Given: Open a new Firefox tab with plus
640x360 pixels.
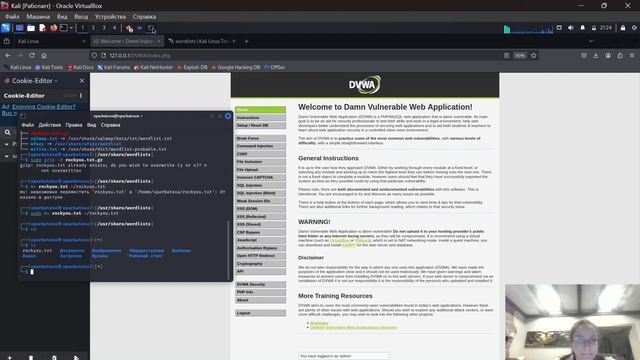Looking at the screenshot, I should (246, 41).
